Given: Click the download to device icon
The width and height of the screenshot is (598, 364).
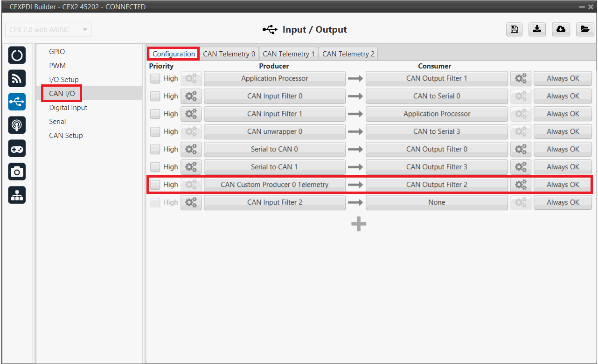Looking at the screenshot, I should point(537,29).
